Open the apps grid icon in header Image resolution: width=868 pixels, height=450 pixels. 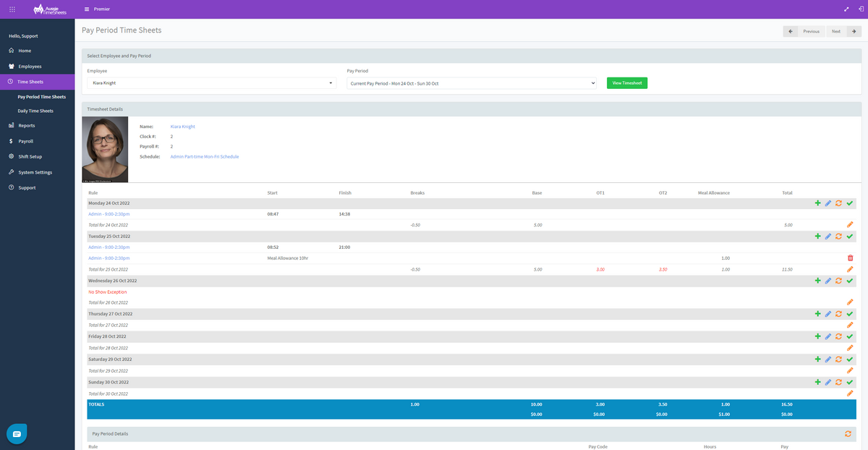click(12, 9)
